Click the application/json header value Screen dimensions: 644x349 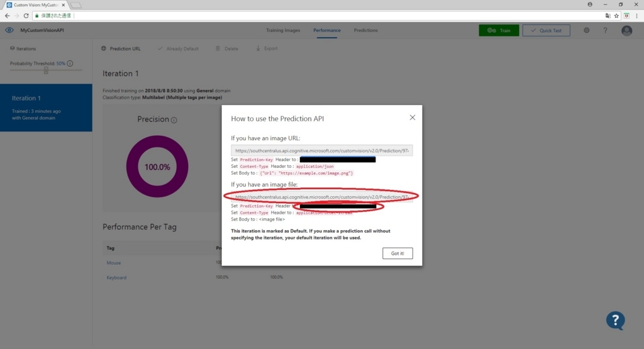coord(314,166)
